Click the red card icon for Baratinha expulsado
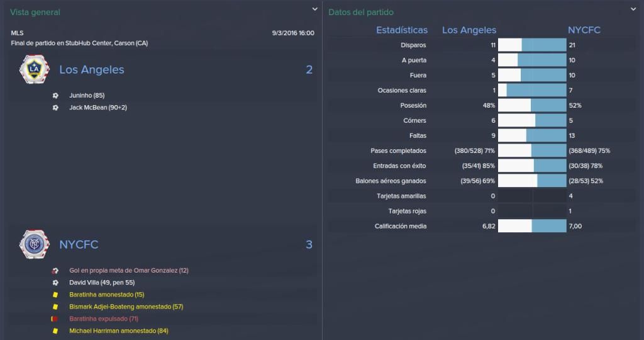 tap(55, 319)
